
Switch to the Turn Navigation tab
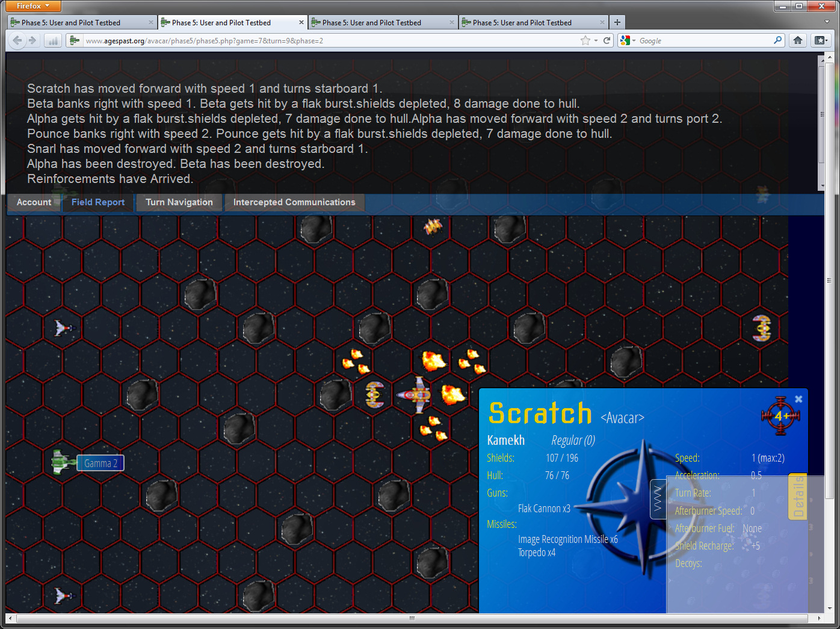[179, 202]
